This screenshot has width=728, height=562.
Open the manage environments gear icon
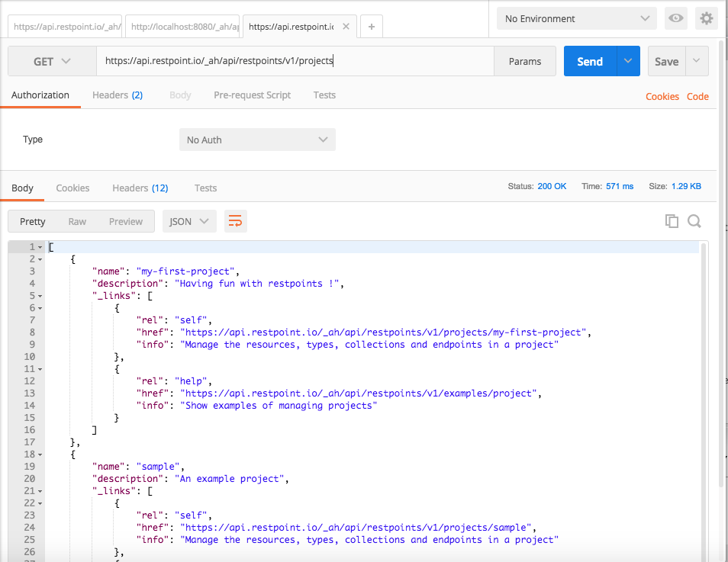(x=706, y=18)
